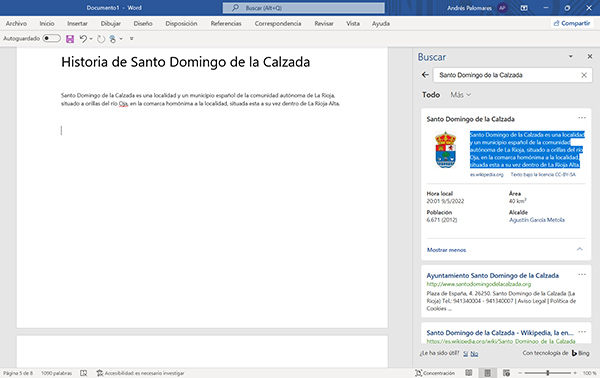Go to the Correspondencia tab
Screen dimensions: 600x378
coord(278,23)
